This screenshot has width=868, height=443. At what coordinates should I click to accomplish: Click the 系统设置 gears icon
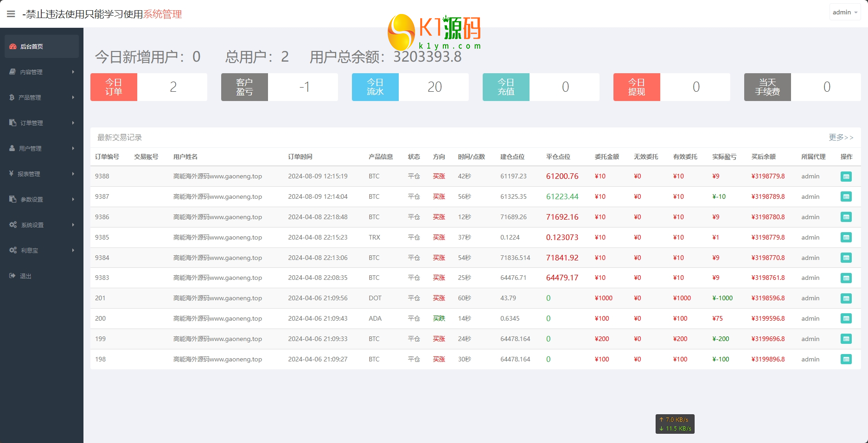13,225
